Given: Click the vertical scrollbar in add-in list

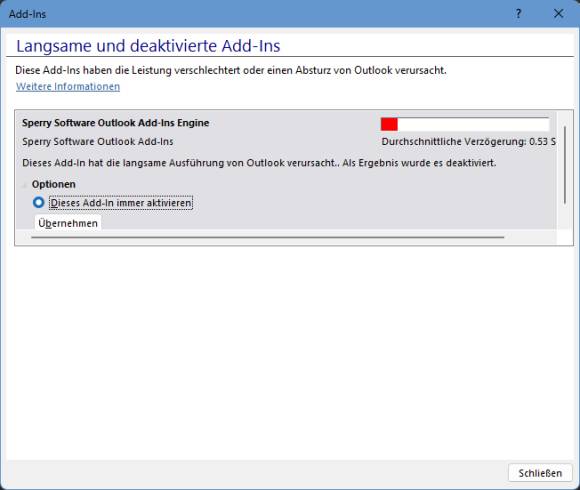Looking at the screenshot, I should pyautogui.click(x=565, y=165).
